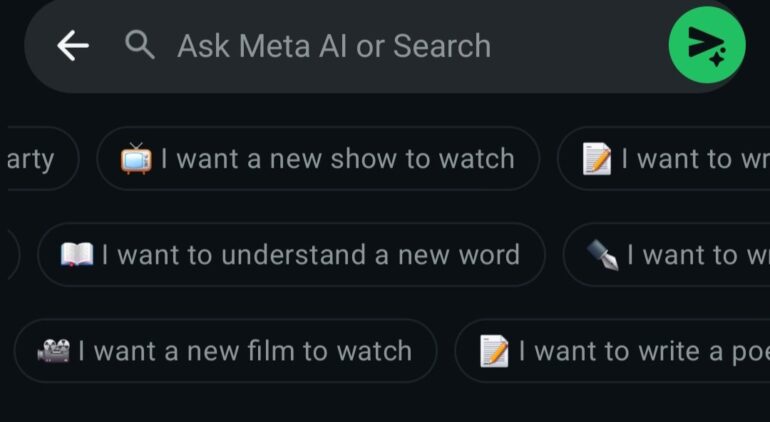770x422 pixels.
Task: Go back using the left arrow
Action: point(73,45)
